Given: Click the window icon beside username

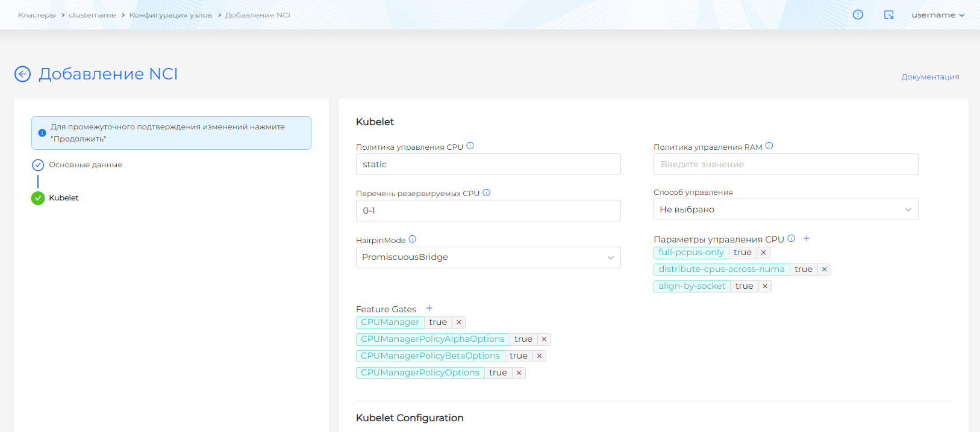Looking at the screenshot, I should [888, 15].
